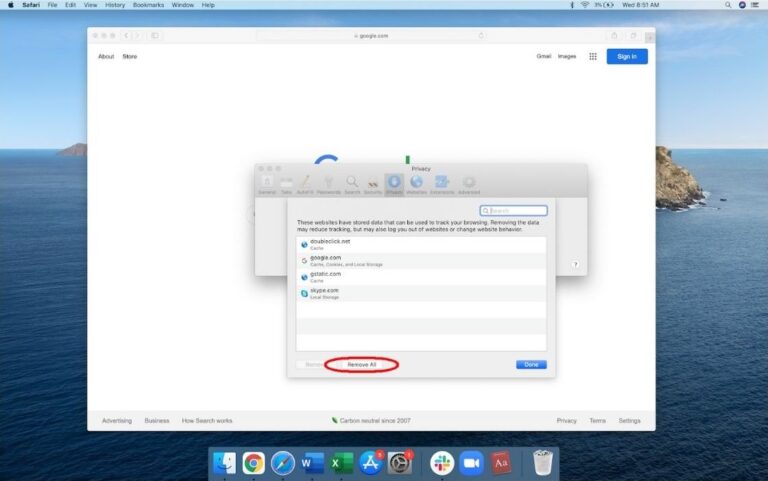Show the Safari tab overview

coord(633,36)
